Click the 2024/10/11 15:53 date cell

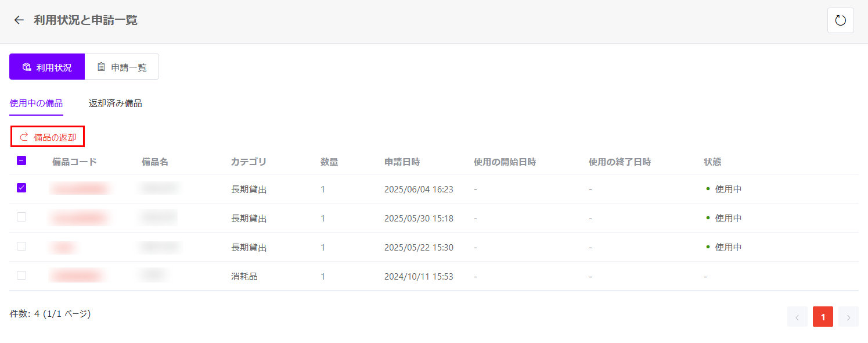point(419,276)
